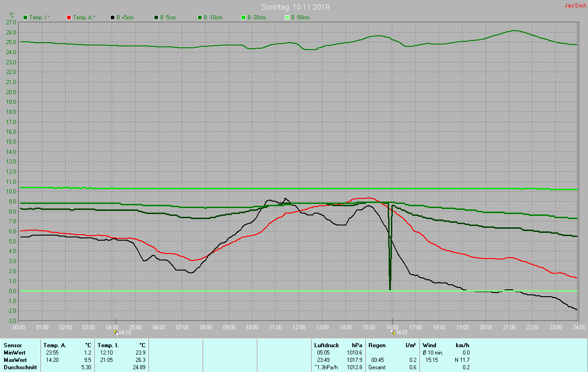Click the chart title Sonntag, 10.11.2019
Viewport: 588px width, 372px height.
click(295, 7)
